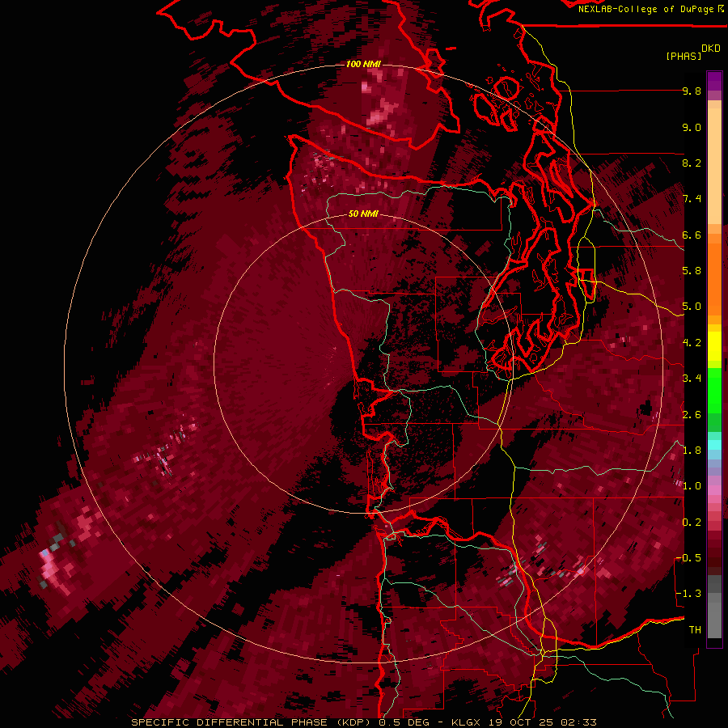Click the 1.8 scale label

coord(692,451)
